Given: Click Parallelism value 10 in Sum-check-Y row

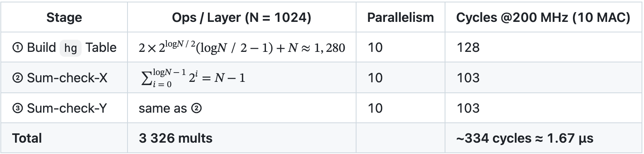Looking at the screenshot, I should point(375,108).
